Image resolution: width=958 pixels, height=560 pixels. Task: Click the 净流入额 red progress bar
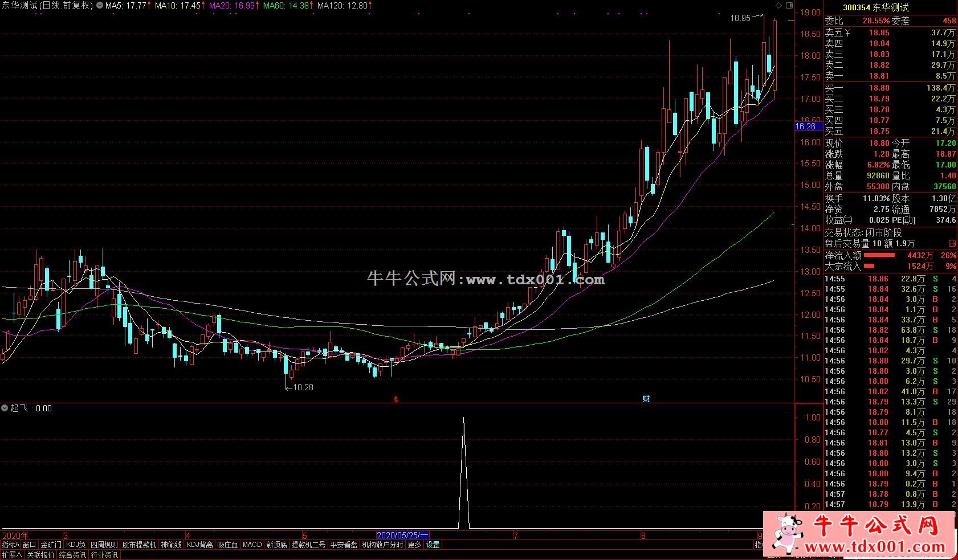pyautogui.click(x=879, y=256)
